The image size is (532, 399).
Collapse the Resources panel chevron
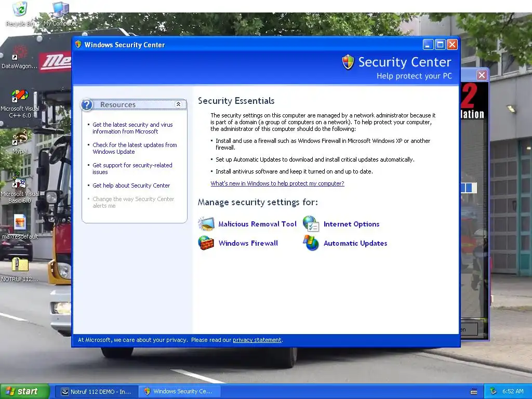pos(179,104)
